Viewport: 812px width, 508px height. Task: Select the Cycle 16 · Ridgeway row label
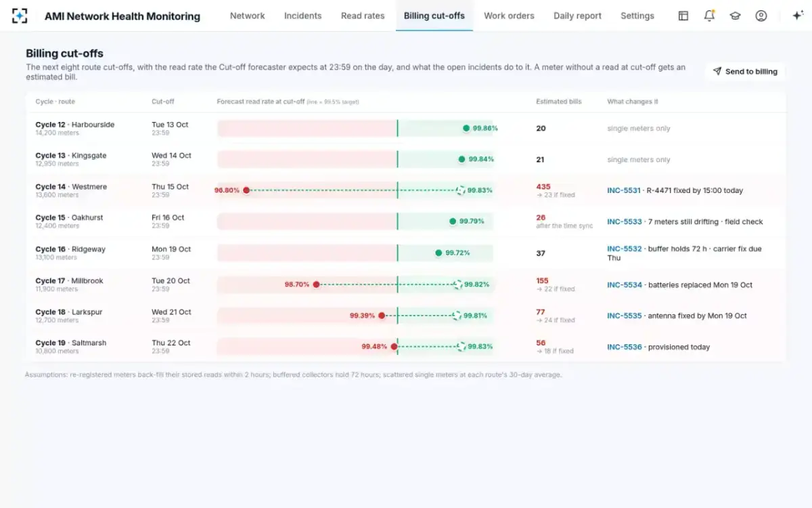(70, 249)
